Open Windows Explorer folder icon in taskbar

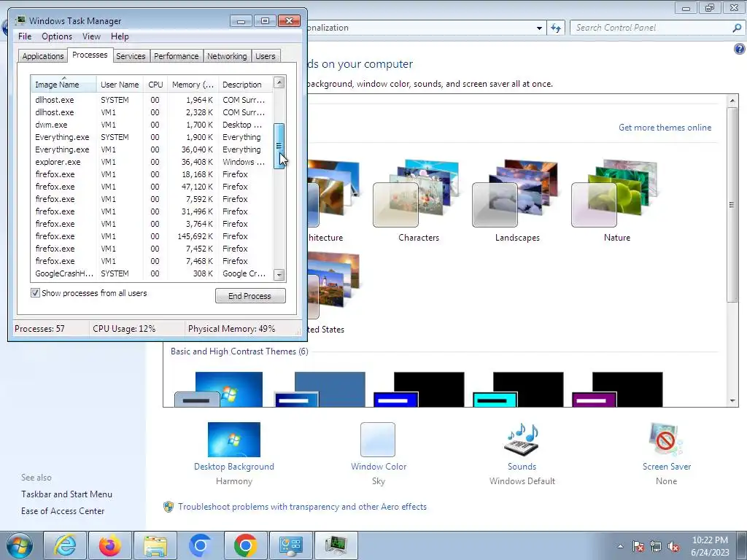[x=155, y=545]
